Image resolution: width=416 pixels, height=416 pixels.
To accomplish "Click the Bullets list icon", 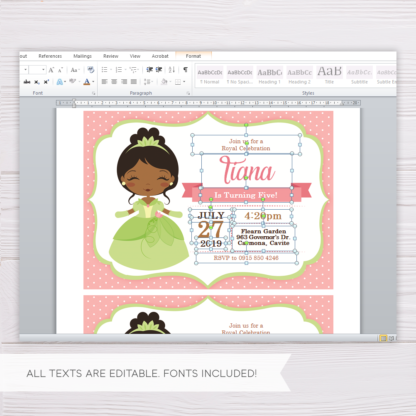I will pos(105,70).
